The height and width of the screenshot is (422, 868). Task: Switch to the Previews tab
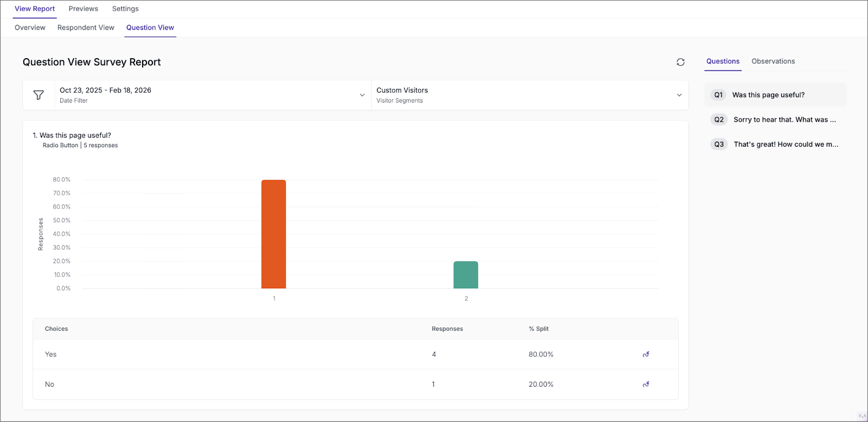84,9
